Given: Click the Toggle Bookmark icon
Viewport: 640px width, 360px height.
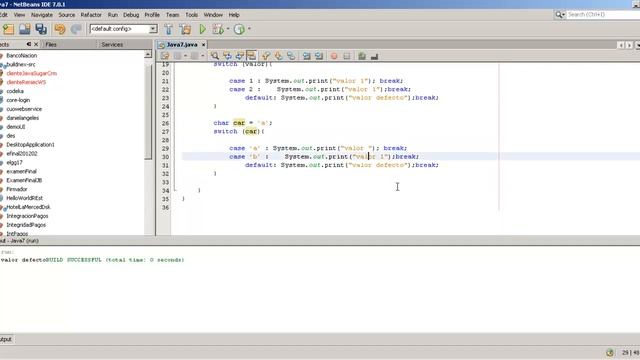Looking at the screenshot, I should [x=291, y=56].
